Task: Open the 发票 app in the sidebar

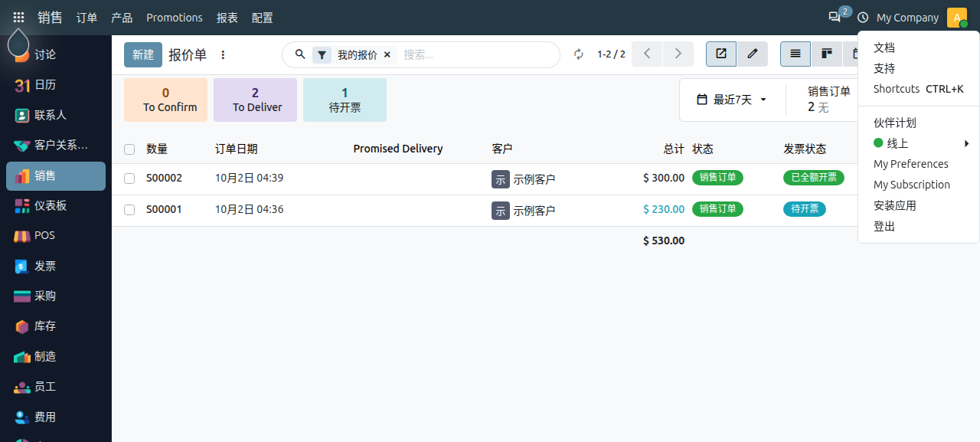Action: (56, 266)
